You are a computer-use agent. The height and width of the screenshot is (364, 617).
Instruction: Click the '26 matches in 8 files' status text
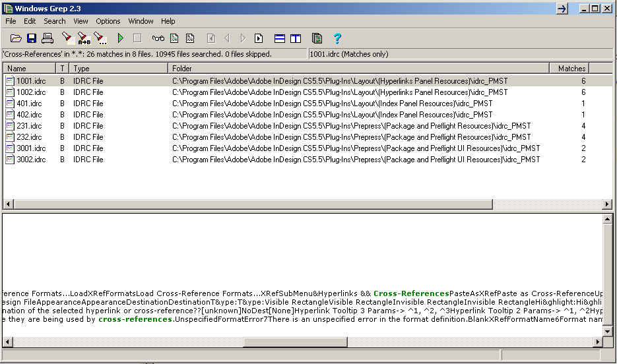(119, 54)
